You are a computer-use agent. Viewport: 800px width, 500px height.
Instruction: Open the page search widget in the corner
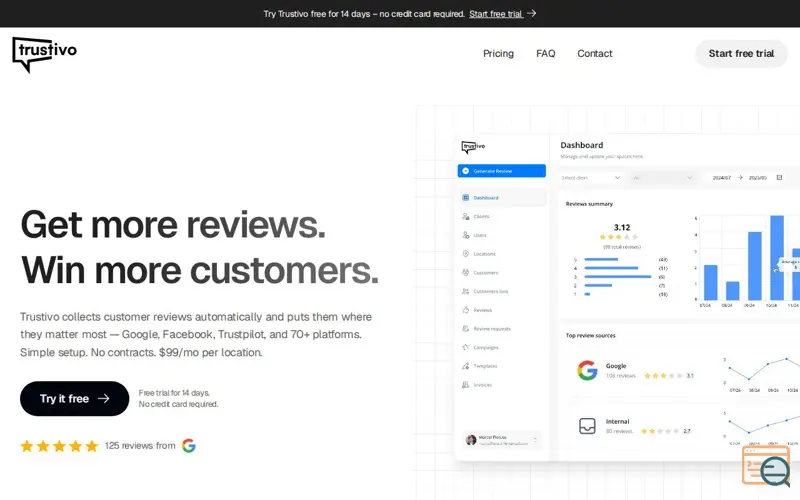[x=767, y=466]
